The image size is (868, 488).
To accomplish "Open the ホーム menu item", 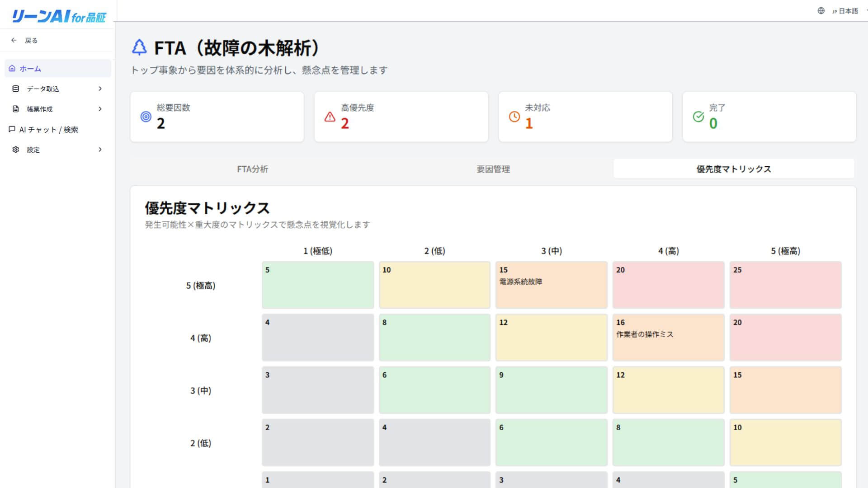I will pyautogui.click(x=58, y=68).
